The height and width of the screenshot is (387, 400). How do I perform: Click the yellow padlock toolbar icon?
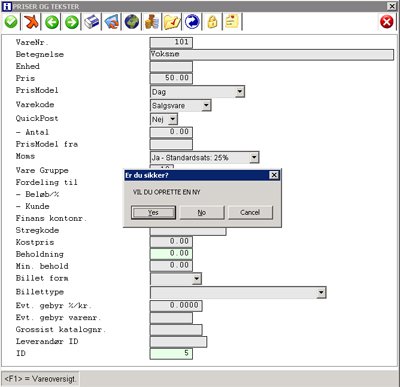click(212, 22)
